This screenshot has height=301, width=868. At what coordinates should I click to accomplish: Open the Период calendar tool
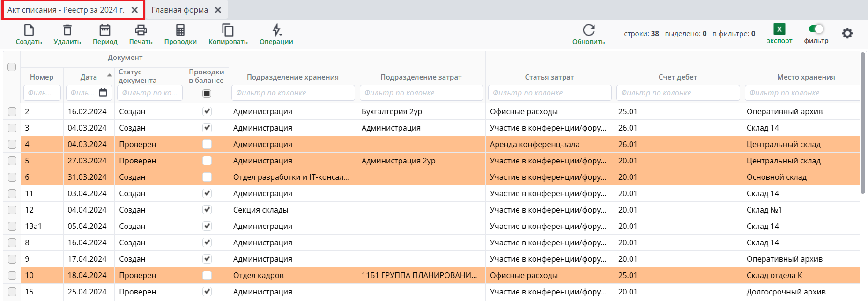pos(104,30)
